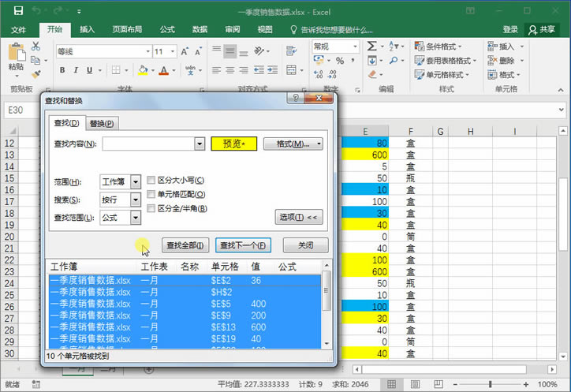Image resolution: width=571 pixels, height=392 pixels.
Task: Open the 查找范围 dropdown showing 公式
Action: click(136, 218)
